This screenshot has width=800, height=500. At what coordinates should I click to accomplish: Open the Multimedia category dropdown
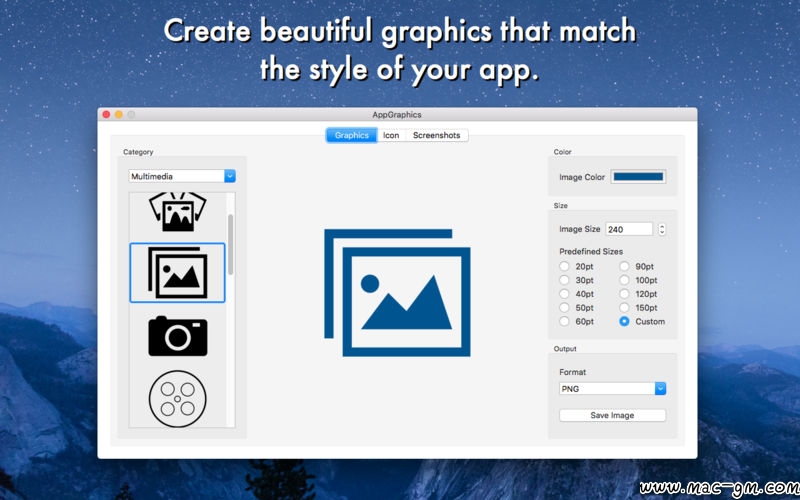[x=182, y=176]
